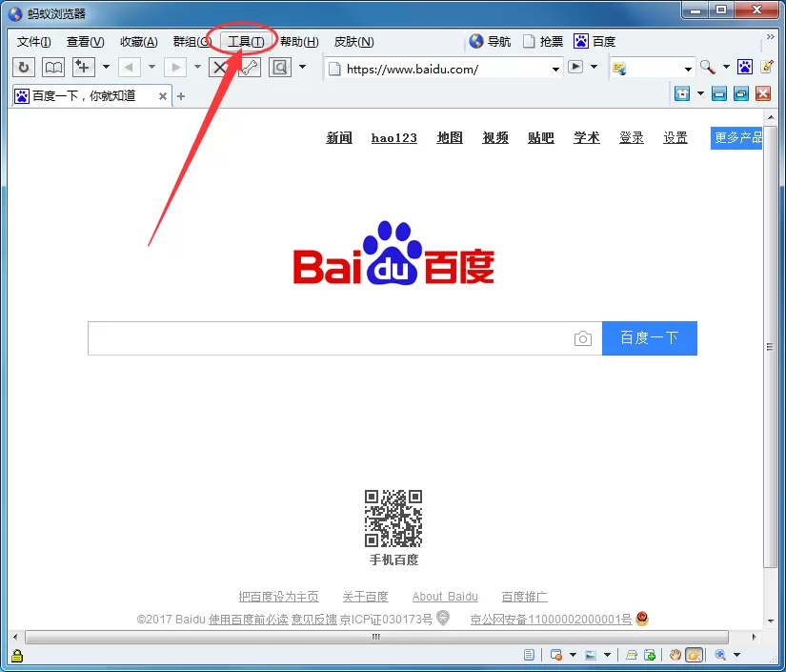Toggle the pointing hand icon in status bar
Viewport: 786px width, 672px height.
tap(695, 655)
